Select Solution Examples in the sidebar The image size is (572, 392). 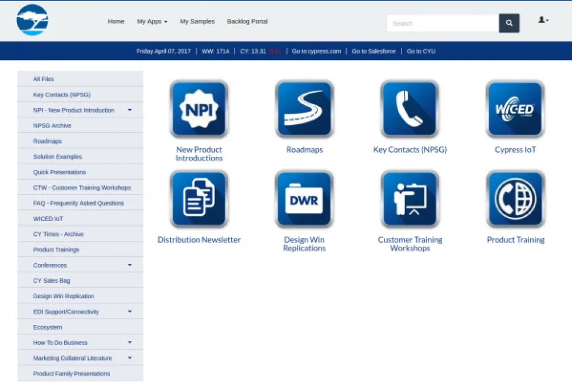tap(80, 157)
